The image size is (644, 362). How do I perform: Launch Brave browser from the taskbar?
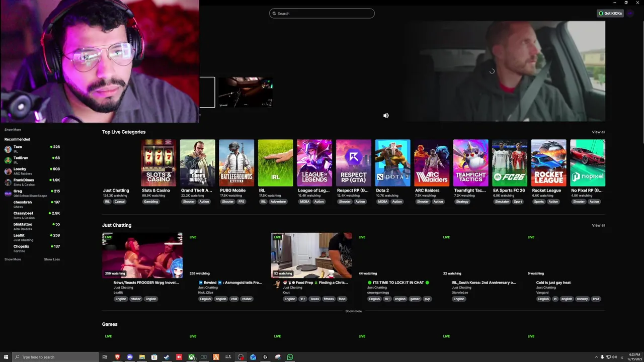pos(117,357)
